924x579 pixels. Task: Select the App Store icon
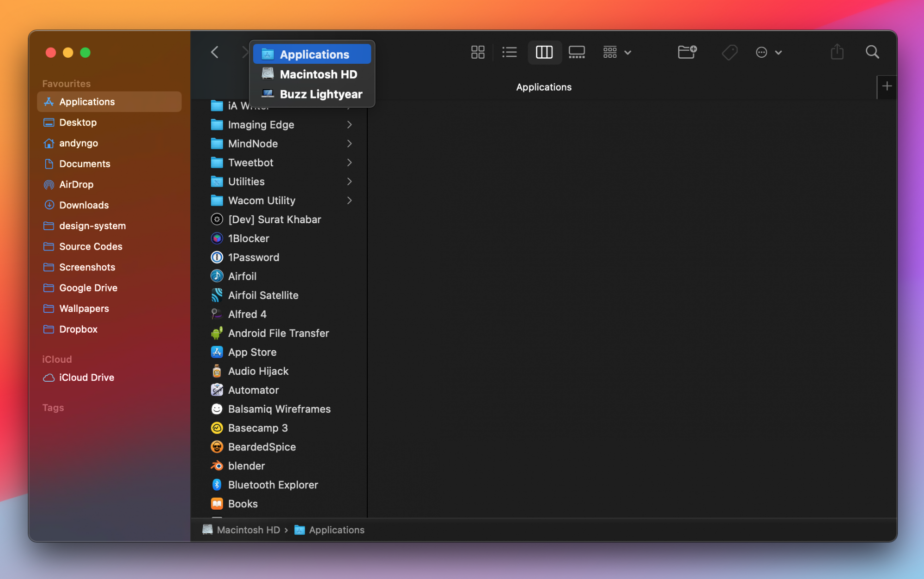[217, 352]
